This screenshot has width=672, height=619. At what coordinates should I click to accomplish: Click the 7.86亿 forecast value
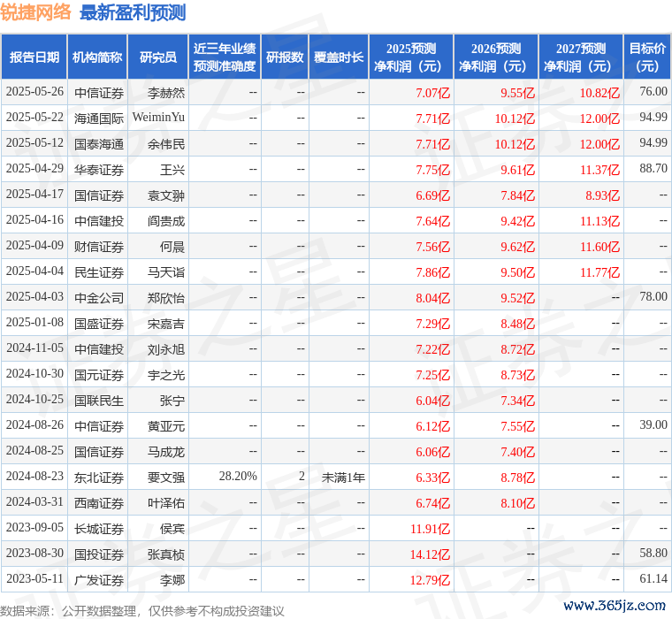coord(432,272)
